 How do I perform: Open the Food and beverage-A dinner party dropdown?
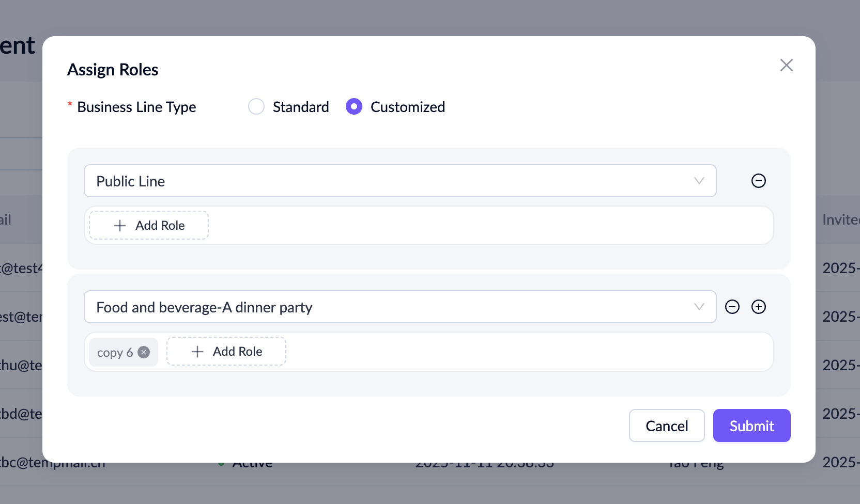pos(393,307)
